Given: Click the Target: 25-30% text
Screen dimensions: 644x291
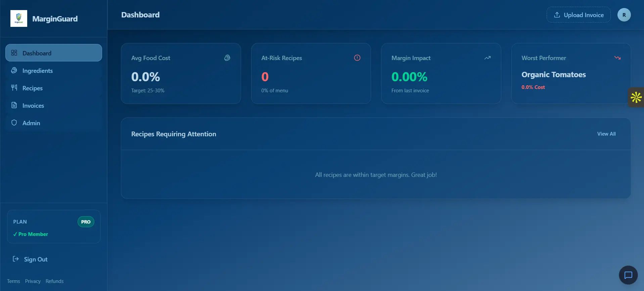Looking at the screenshot, I should point(148,91).
